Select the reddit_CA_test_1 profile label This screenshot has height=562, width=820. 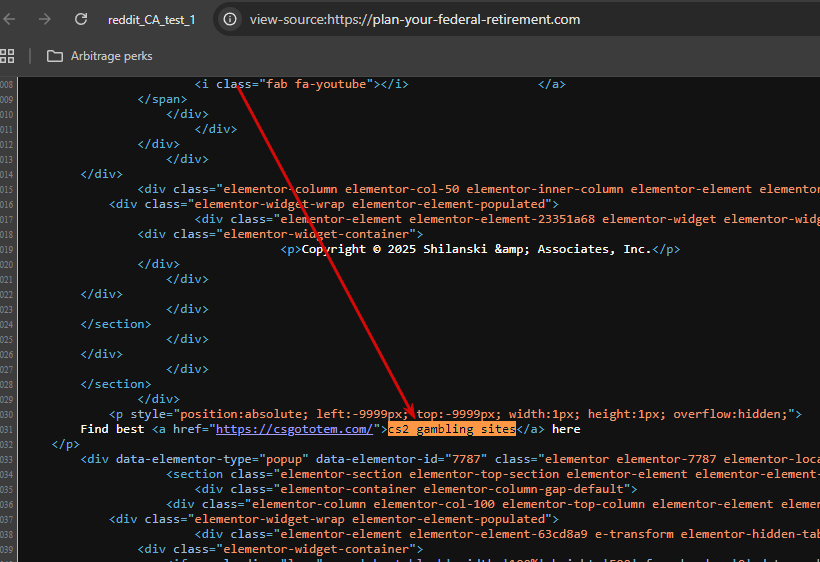tap(152, 20)
